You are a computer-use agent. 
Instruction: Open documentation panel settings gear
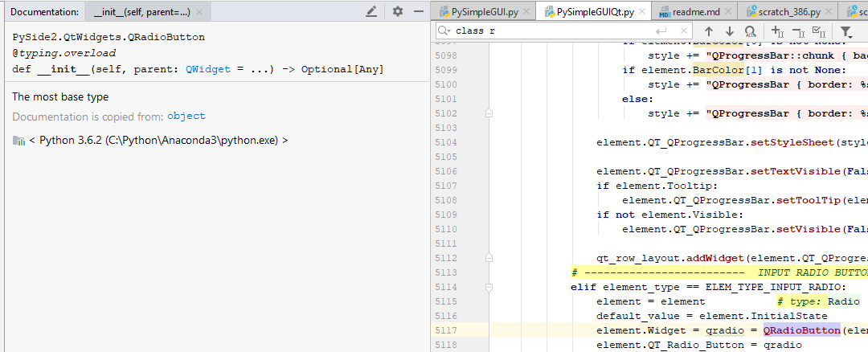[x=398, y=11]
